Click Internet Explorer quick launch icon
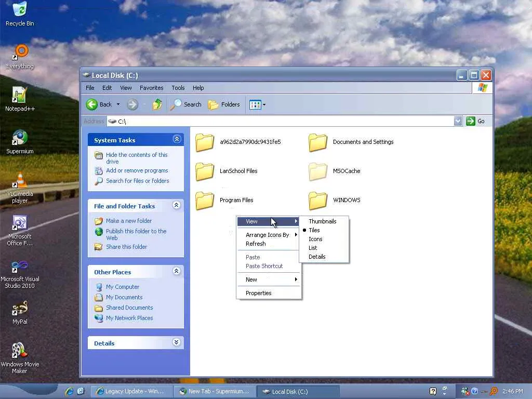 pyautogui.click(x=69, y=392)
